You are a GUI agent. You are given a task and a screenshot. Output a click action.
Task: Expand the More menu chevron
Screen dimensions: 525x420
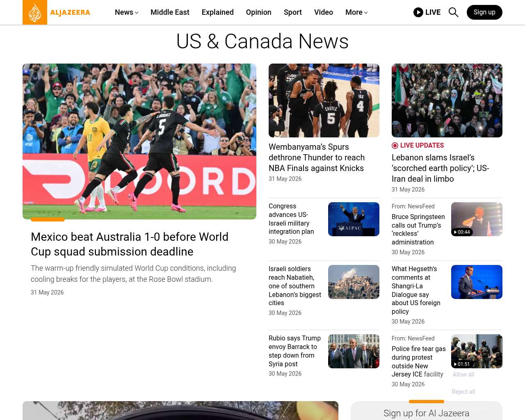coord(366,13)
